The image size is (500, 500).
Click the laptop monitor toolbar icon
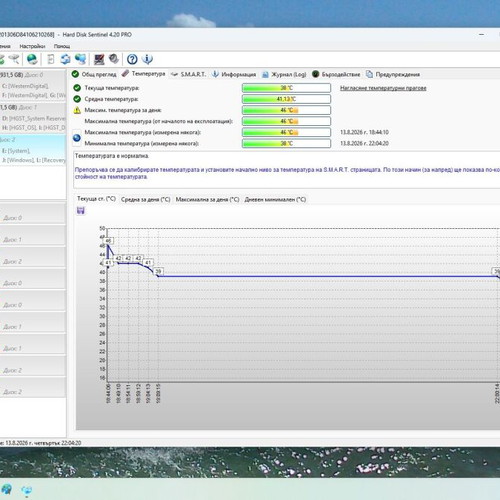pos(99,59)
